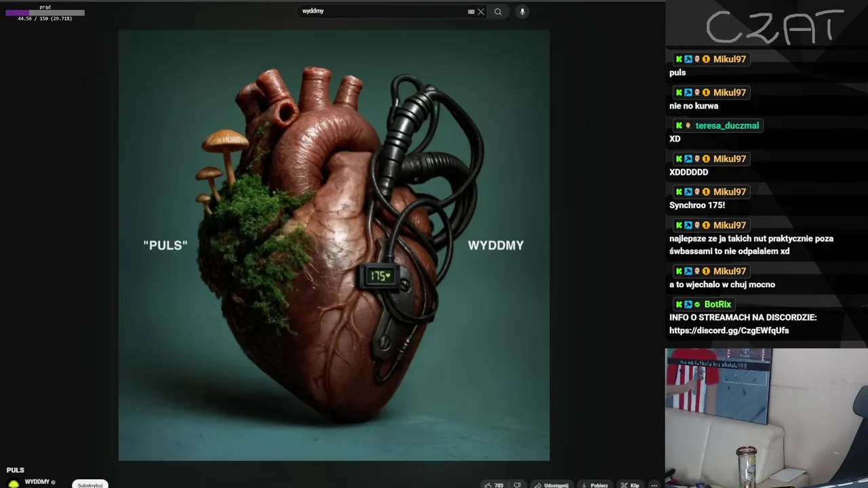
Task: Open the WYDDMY channel name link
Action: pyautogui.click(x=37, y=482)
